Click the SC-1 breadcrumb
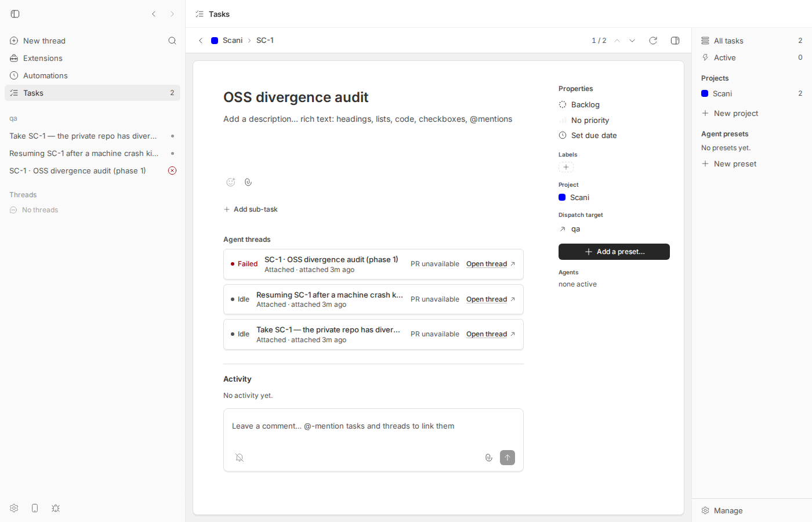This screenshot has height=522, width=812. pos(265,40)
